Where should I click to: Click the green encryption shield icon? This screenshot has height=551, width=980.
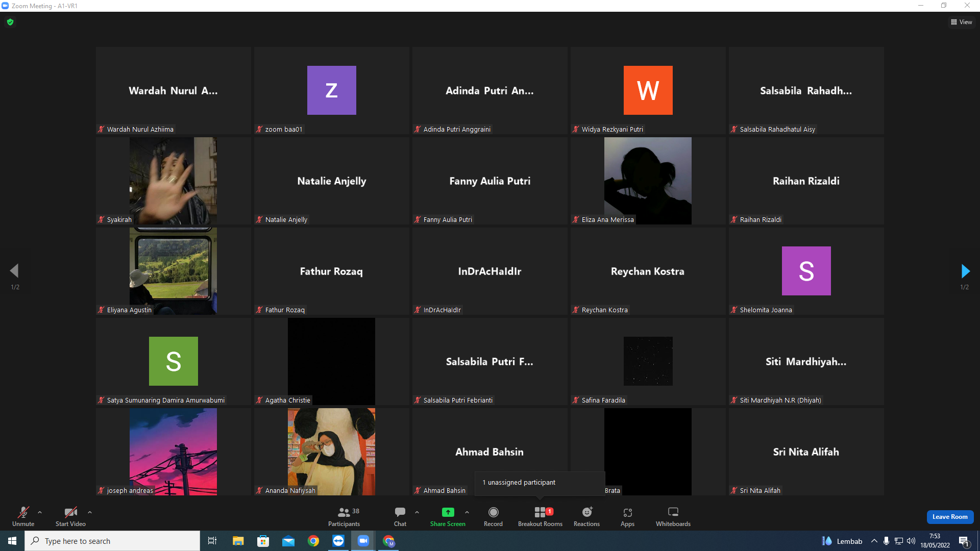(x=10, y=22)
